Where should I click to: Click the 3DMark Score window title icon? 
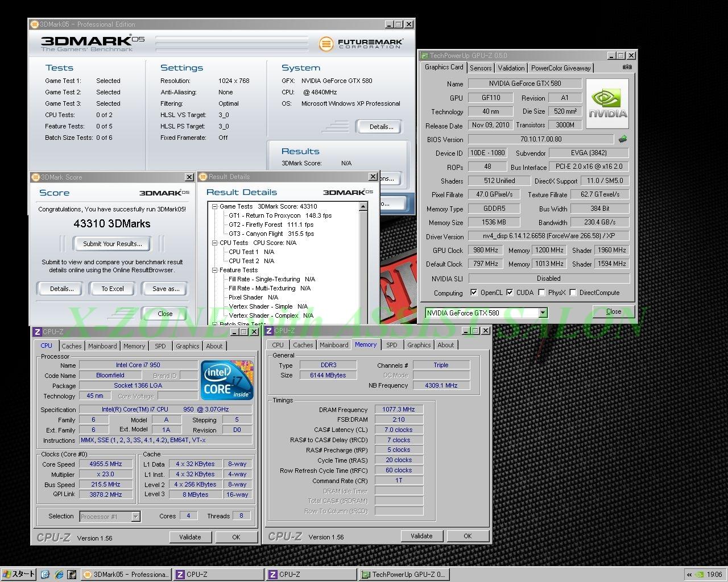pos(35,177)
